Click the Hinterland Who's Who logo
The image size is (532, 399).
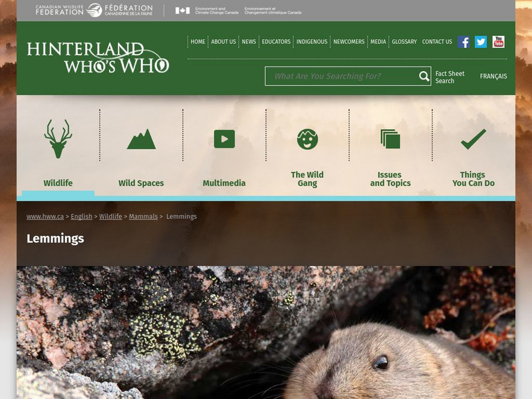(x=98, y=58)
